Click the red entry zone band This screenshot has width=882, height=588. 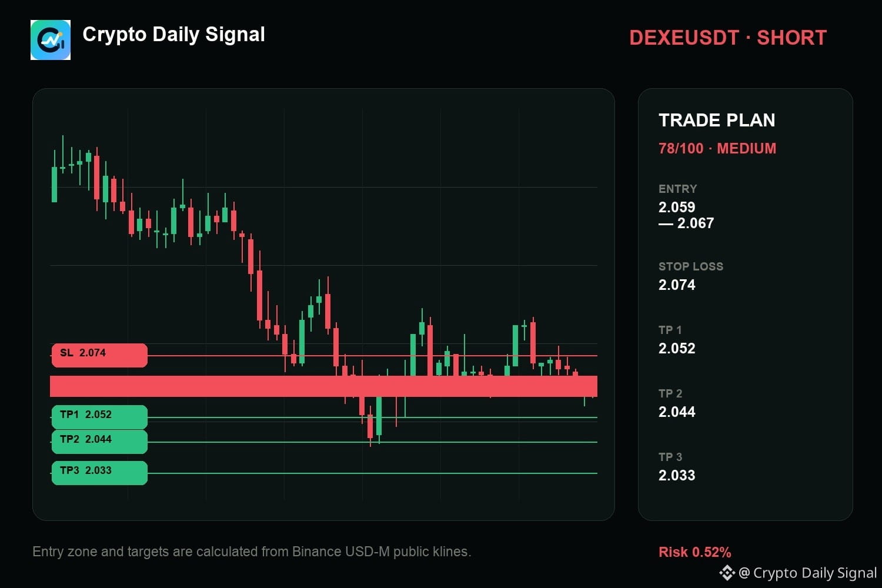[x=323, y=386]
